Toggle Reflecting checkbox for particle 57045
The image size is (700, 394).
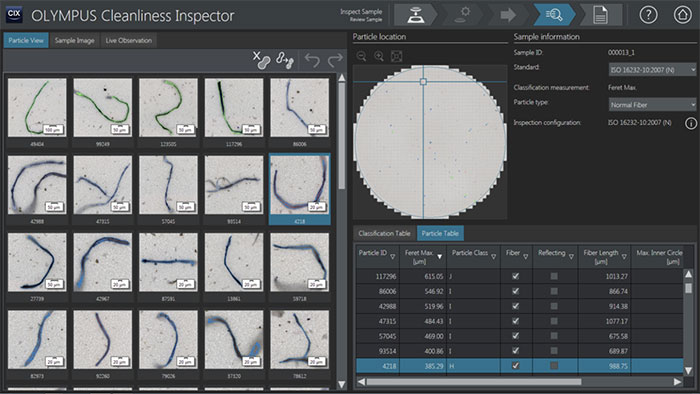pyautogui.click(x=554, y=336)
